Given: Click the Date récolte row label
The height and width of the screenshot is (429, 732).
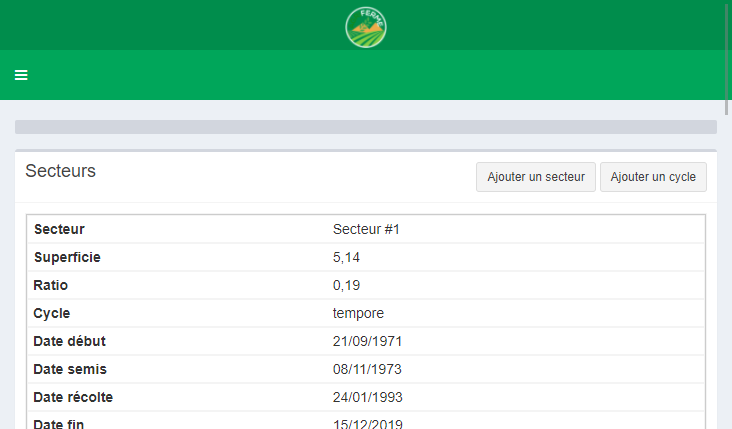Looking at the screenshot, I should click(x=73, y=397).
